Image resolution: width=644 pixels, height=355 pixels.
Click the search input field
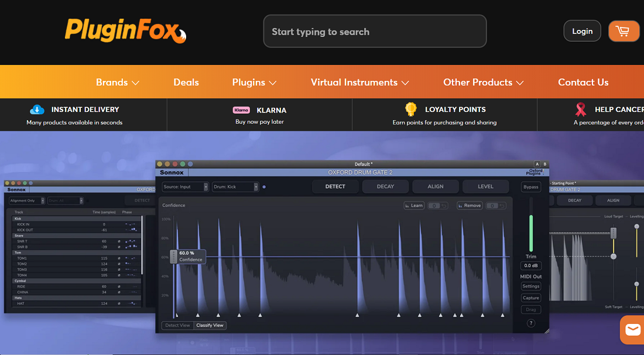pyautogui.click(x=375, y=32)
